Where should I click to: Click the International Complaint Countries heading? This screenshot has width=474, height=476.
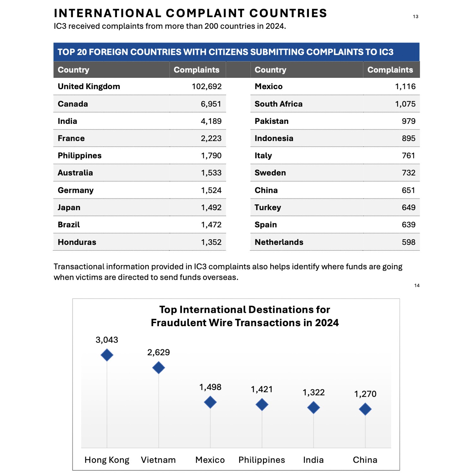191,13
